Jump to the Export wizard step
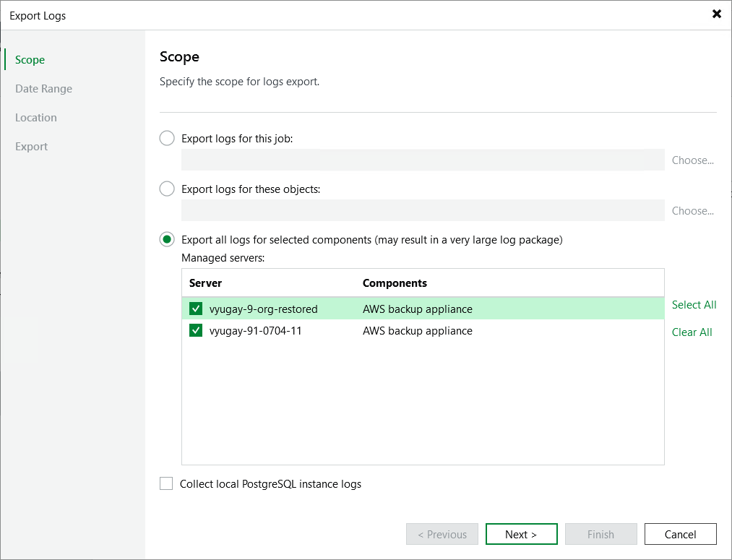The height and width of the screenshot is (560, 732). tap(32, 147)
